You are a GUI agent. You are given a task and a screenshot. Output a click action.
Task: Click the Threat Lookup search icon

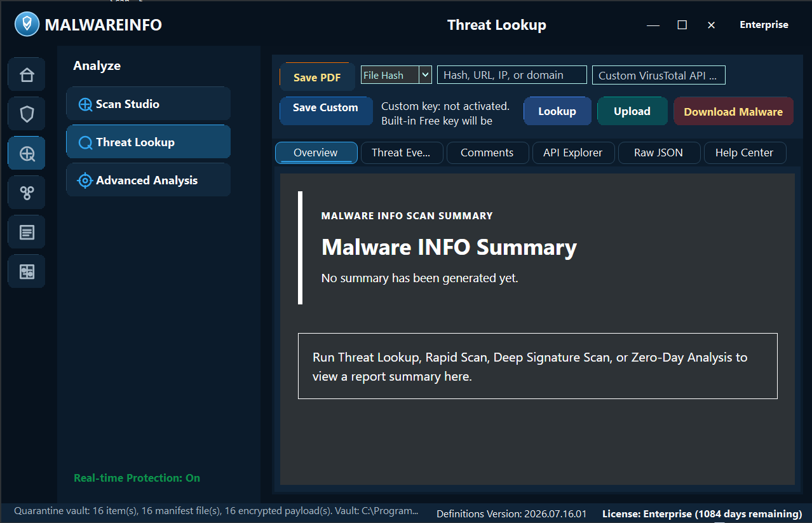click(85, 142)
